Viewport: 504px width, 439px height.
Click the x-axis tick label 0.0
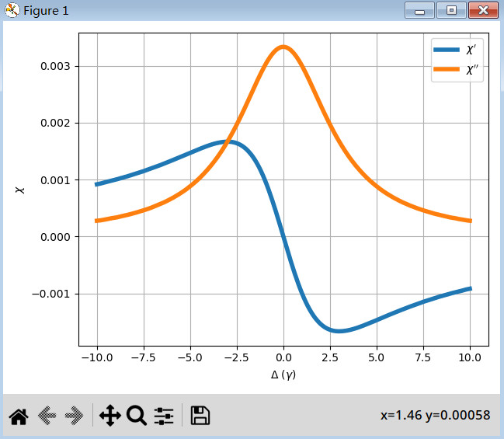click(283, 360)
